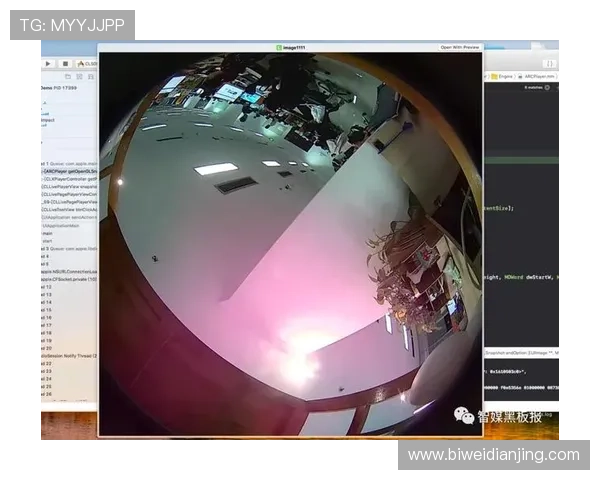Image resolution: width=600 pixels, height=480 pixels.
Task: Open the scheme selector next to the stop button
Action: click(x=87, y=64)
